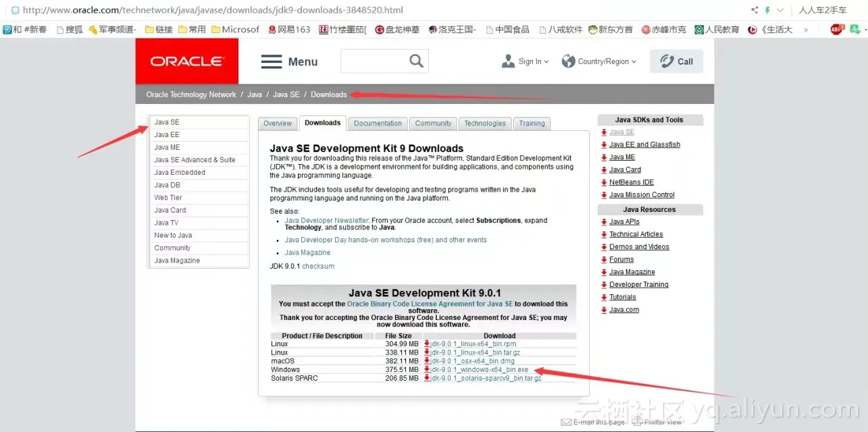Open the Java.com link
This screenshot has width=868, height=432.
coord(623,310)
